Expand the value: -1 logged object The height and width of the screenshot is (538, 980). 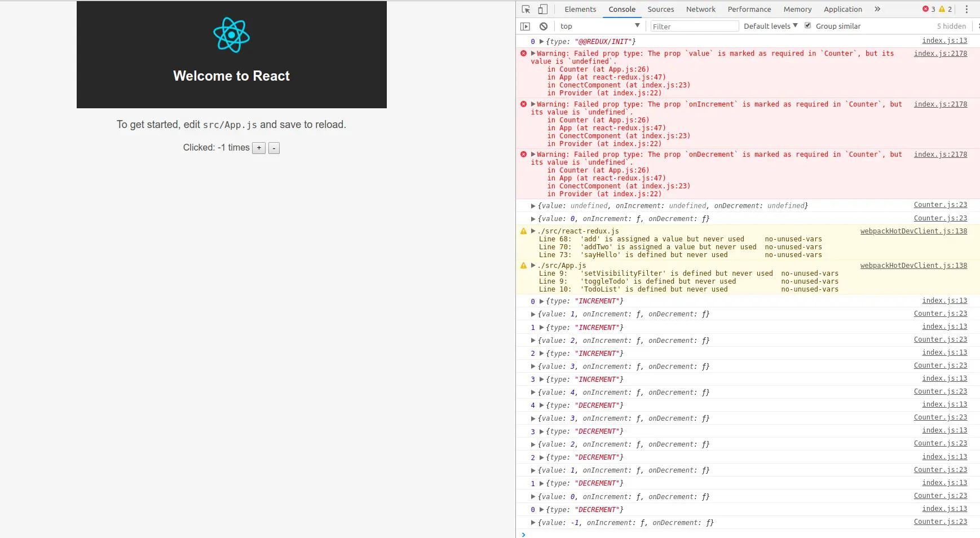point(533,523)
